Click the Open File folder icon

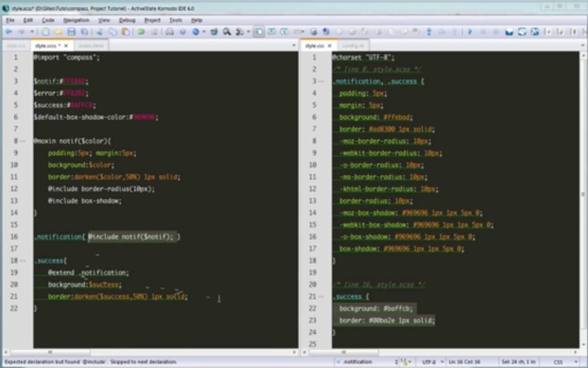pyautogui.click(x=58, y=32)
